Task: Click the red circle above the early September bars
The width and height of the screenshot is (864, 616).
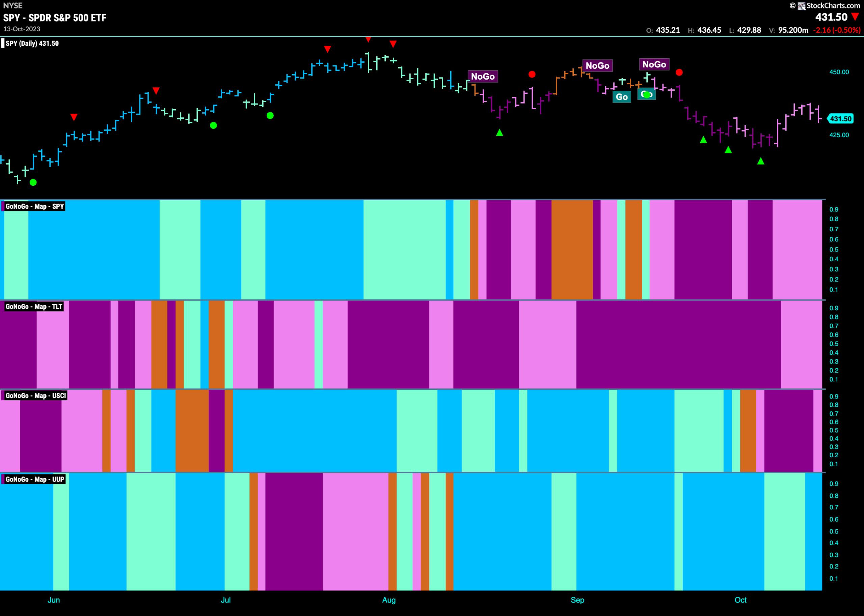Action: click(x=532, y=74)
